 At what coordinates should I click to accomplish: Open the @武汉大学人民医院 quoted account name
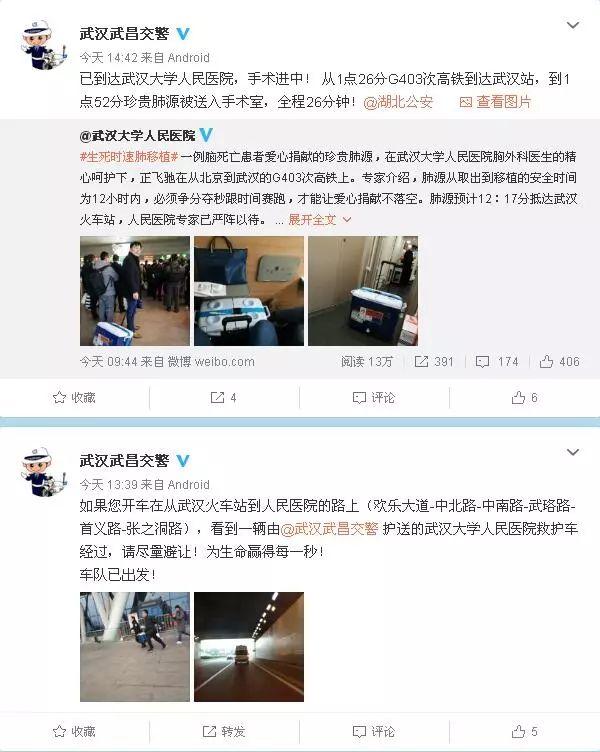point(138,136)
